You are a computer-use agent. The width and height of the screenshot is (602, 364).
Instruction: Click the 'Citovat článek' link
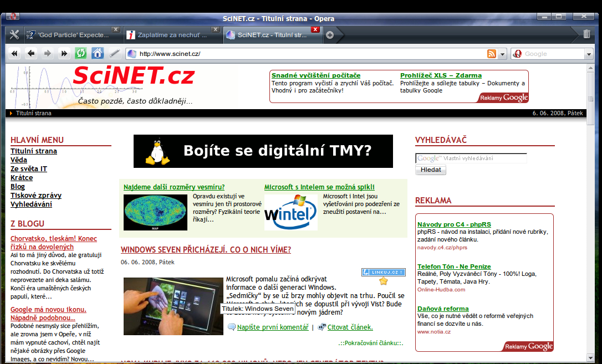point(350,327)
